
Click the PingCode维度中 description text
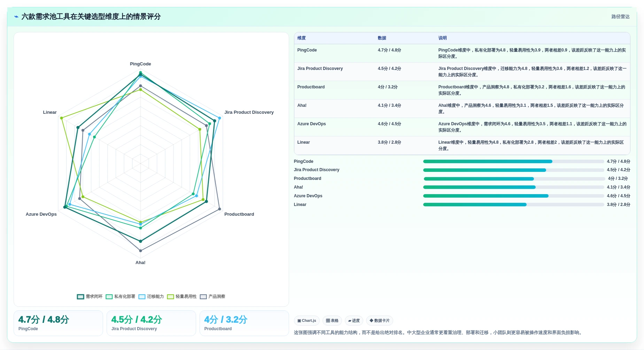coord(532,53)
